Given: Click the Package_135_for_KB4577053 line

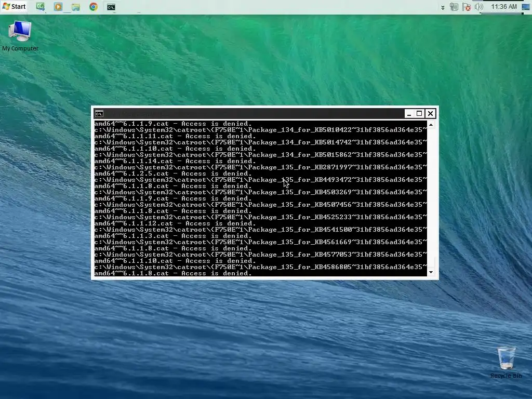Looking at the screenshot, I should tap(261, 255).
